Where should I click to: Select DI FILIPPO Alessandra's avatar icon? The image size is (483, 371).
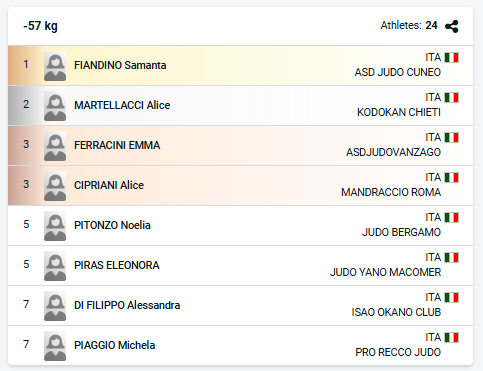[55, 306]
